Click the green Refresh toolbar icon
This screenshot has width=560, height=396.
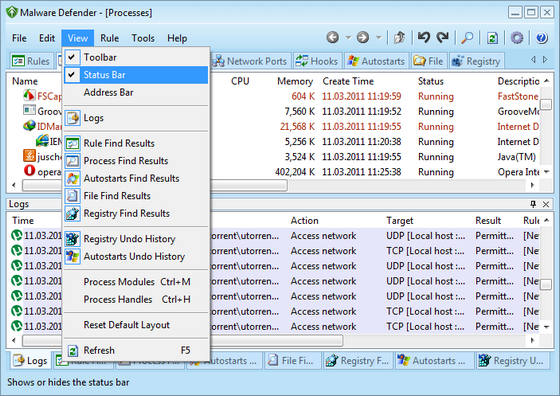tap(492, 38)
